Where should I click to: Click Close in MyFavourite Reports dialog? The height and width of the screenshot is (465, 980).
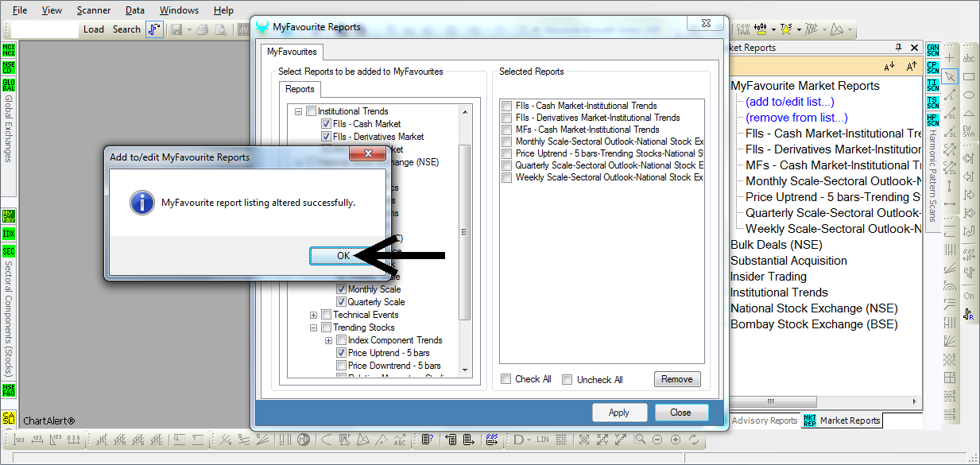(681, 413)
